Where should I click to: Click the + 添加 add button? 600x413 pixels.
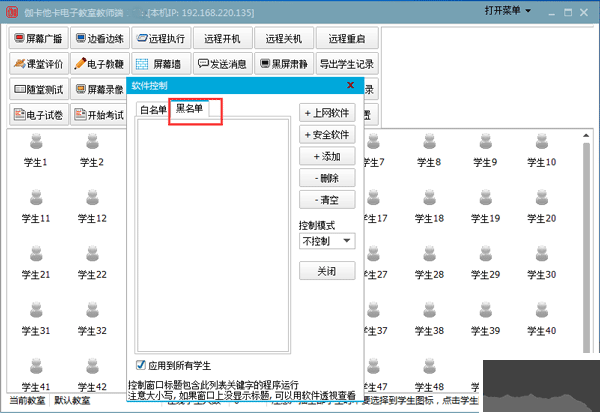327,156
